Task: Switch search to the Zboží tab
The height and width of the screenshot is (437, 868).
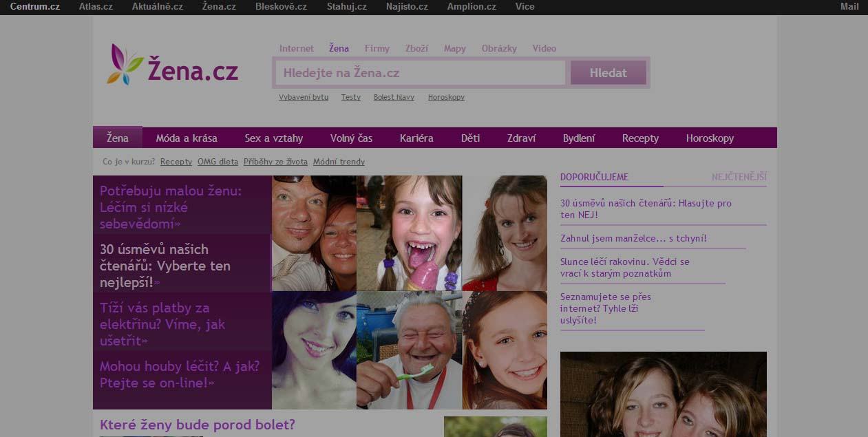Action: [x=416, y=49]
